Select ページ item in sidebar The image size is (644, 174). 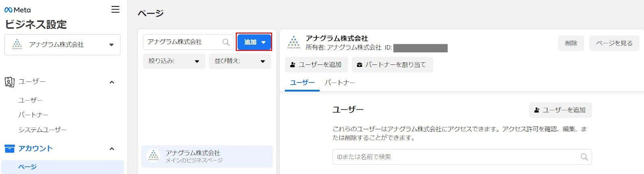click(62, 167)
